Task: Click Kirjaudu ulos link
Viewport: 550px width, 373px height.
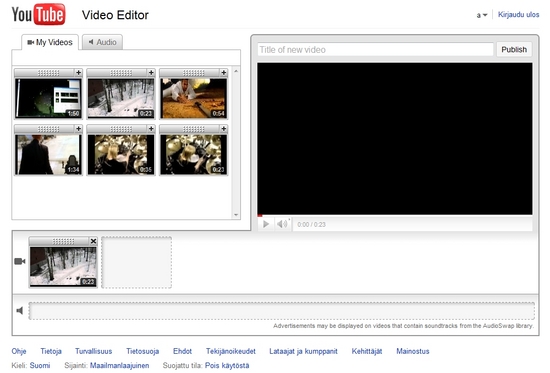Action: click(x=518, y=15)
